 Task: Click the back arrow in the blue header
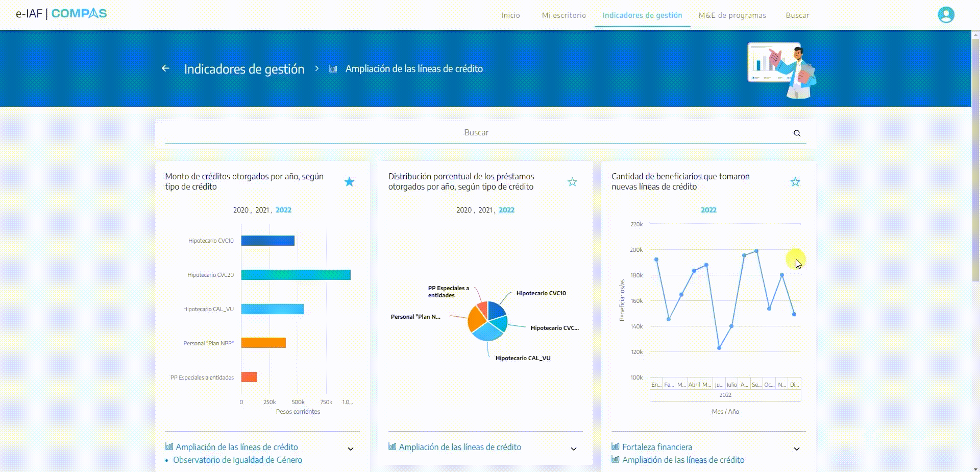pyautogui.click(x=165, y=68)
